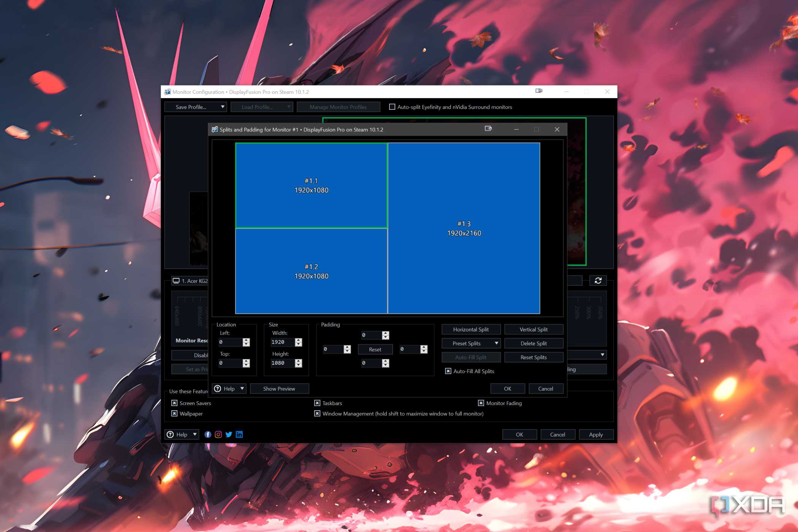The width and height of the screenshot is (798, 532).
Task: Open the LinkedIn icon link
Action: coord(239,434)
